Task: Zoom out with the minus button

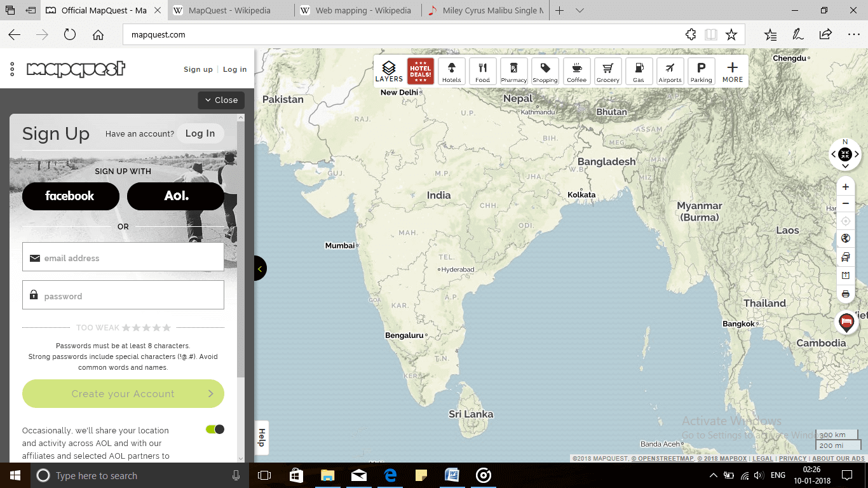Action: 845,204
